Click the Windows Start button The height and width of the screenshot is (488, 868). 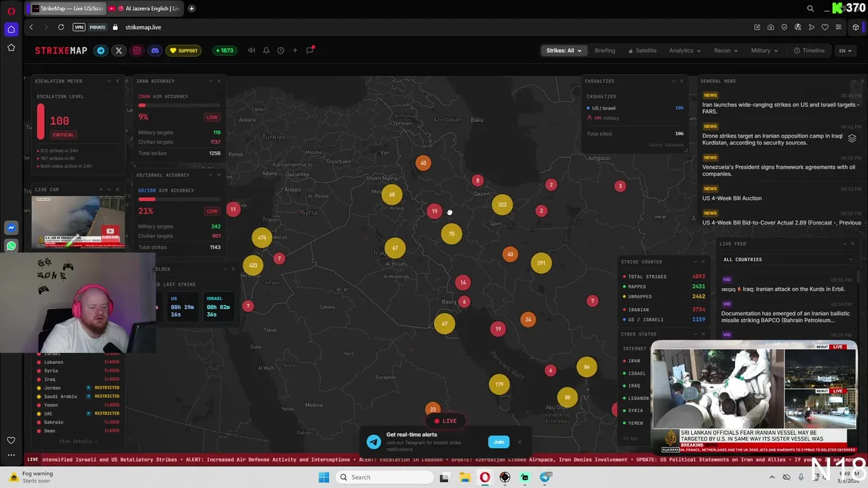click(323, 477)
